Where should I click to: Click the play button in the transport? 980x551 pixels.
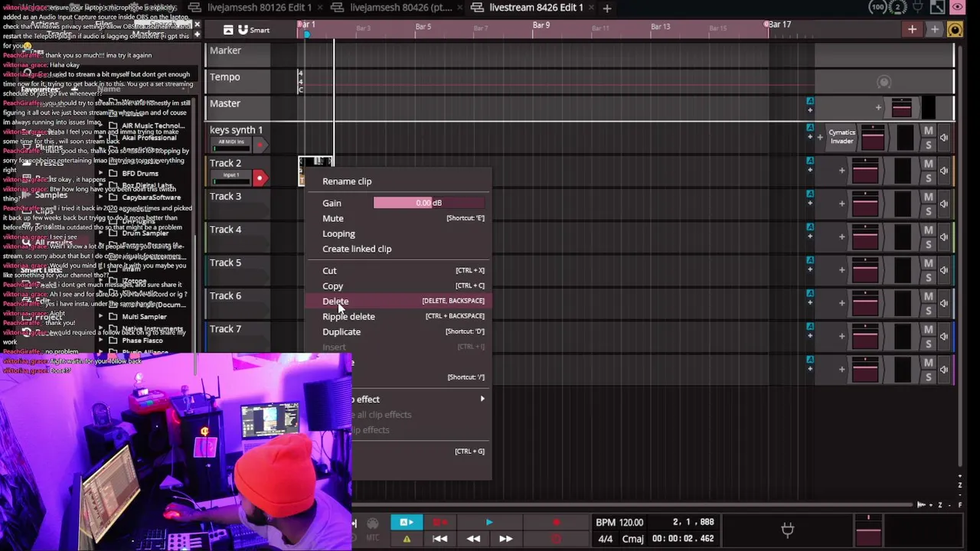tap(489, 523)
